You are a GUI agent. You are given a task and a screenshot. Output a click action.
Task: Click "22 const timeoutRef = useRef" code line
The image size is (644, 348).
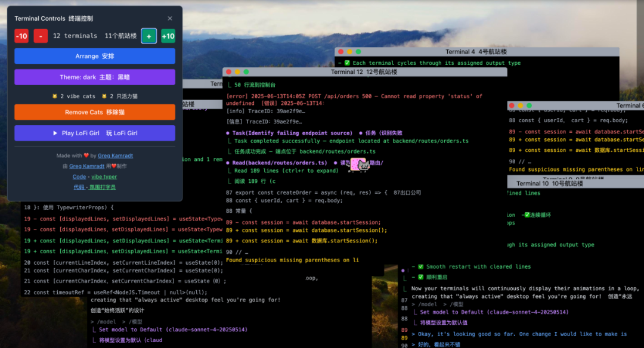click(116, 292)
